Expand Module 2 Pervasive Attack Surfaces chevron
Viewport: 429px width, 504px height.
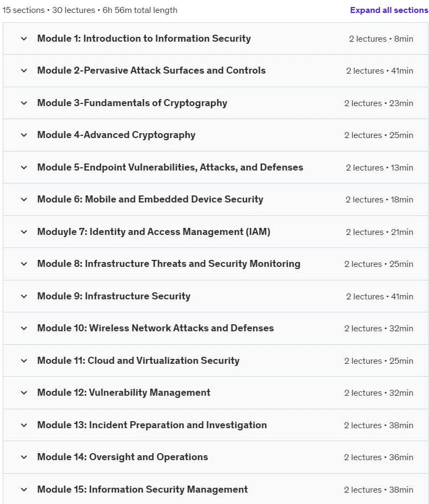pos(24,71)
